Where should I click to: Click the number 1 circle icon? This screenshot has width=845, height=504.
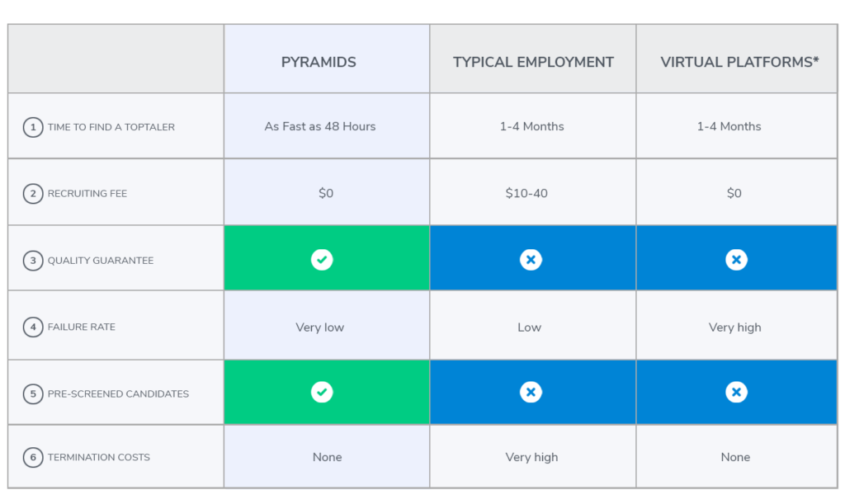click(33, 127)
